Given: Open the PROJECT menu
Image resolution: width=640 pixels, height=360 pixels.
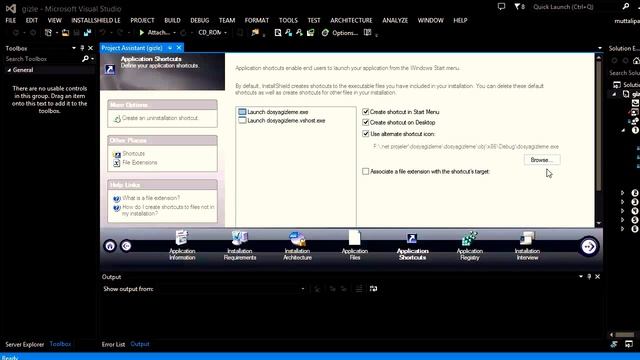Looking at the screenshot, I should coord(142,20).
